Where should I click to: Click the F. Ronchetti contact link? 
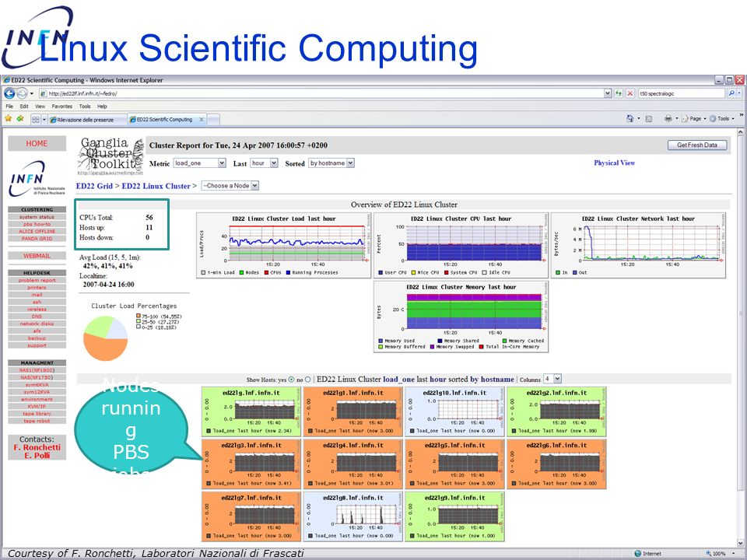[x=37, y=448]
